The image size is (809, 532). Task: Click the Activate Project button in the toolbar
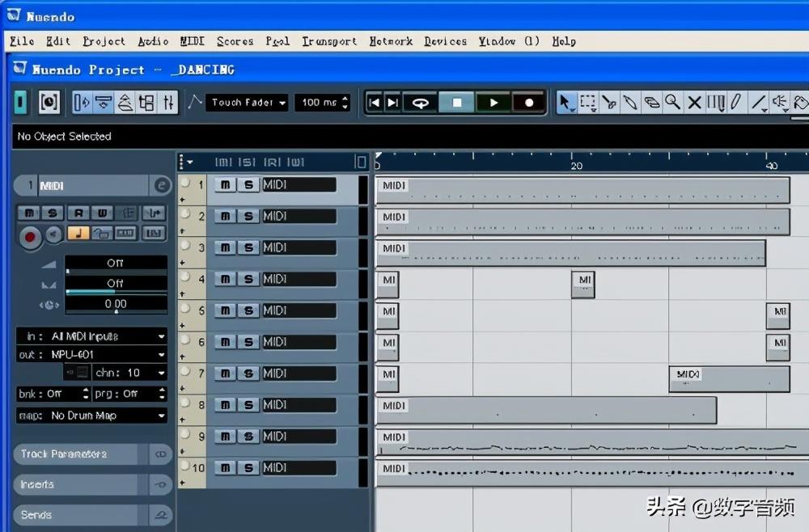pyautogui.click(x=20, y=102)
